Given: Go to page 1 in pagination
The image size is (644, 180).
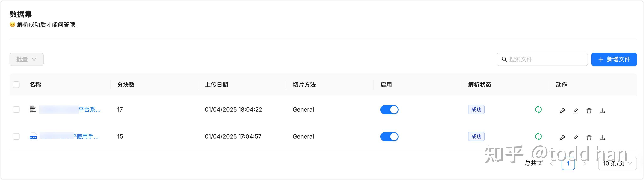Looking at the screenshot, I should (x=568, y=163).
